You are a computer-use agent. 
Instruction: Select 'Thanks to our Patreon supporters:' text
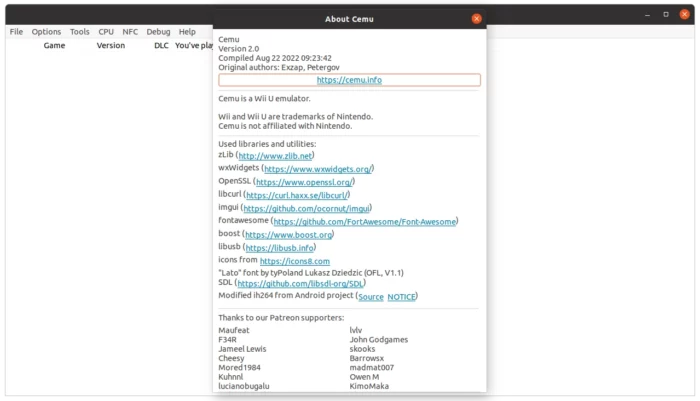[281, 318]
